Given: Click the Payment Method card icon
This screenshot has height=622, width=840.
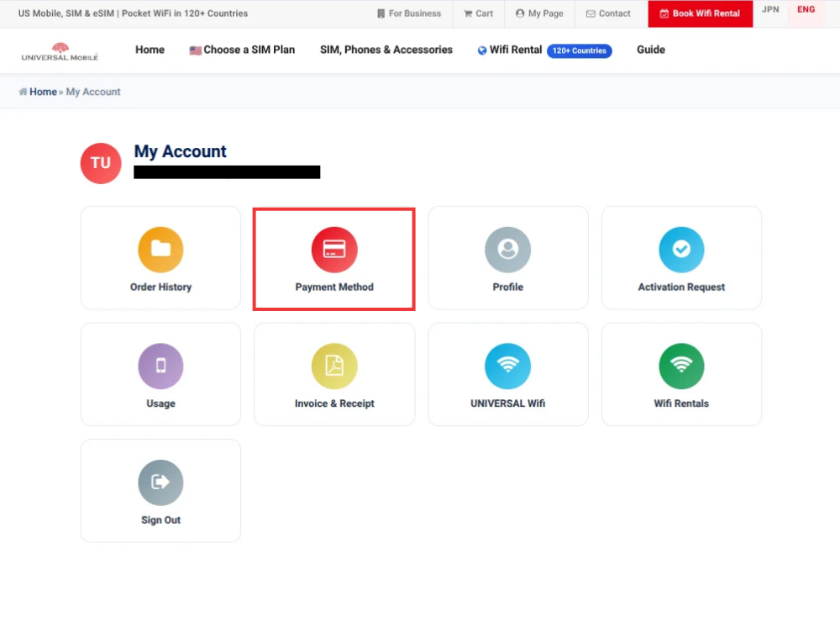Looking at the screenshot, I should coord(334,250).
